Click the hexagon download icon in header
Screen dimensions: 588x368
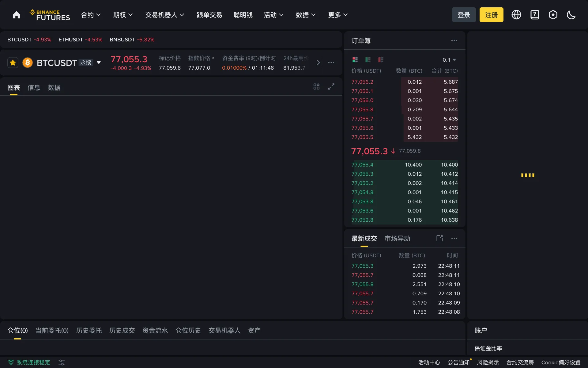[553, 15]
